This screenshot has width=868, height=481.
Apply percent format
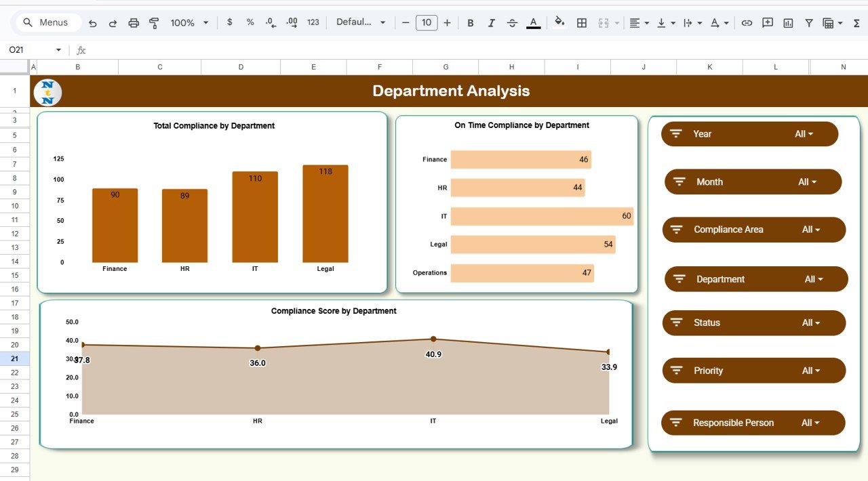[250, 22]
